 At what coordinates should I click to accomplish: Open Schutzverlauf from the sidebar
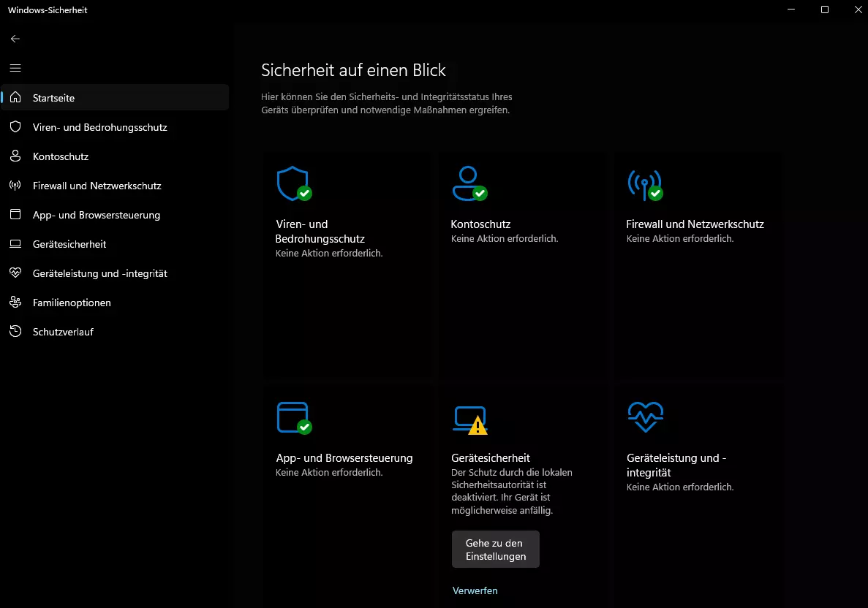tap(115, 332)
